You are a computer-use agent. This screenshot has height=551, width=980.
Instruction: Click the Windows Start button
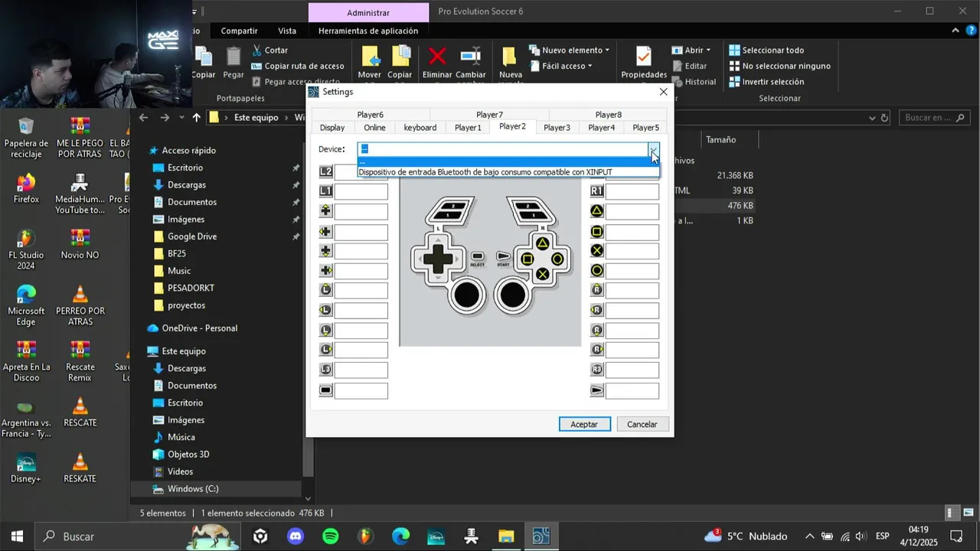(x=17, y=536)
